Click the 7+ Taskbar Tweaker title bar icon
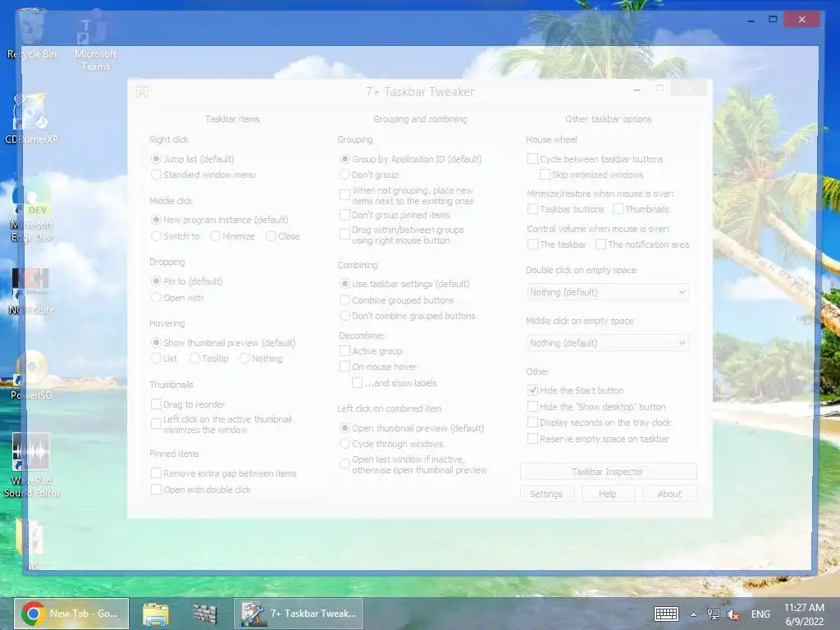Viewport: 840px width, 630px height. 142,92
